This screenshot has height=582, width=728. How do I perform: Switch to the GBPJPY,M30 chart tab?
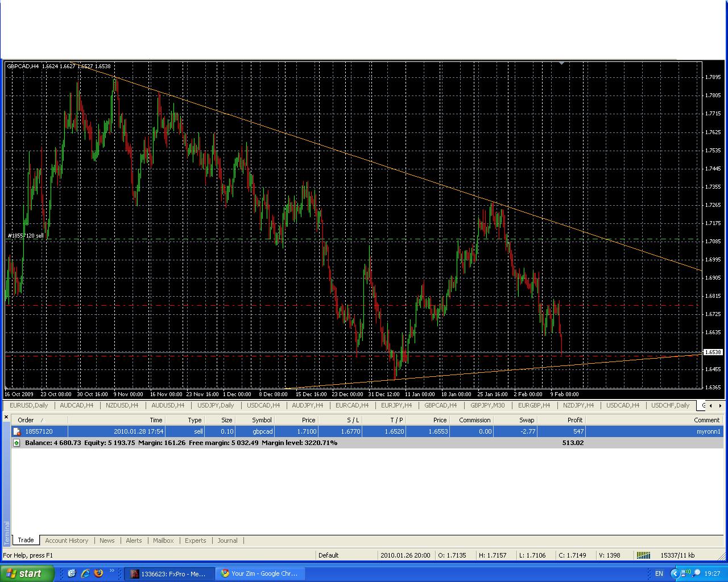[487, 405]
